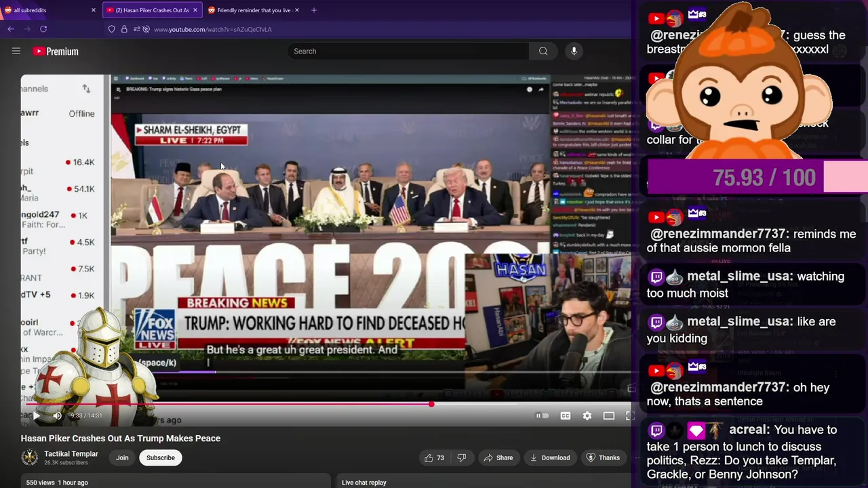Click the YouTube search field
The width and height of the screenshot is (868, 488).
[x=408, y=51]
